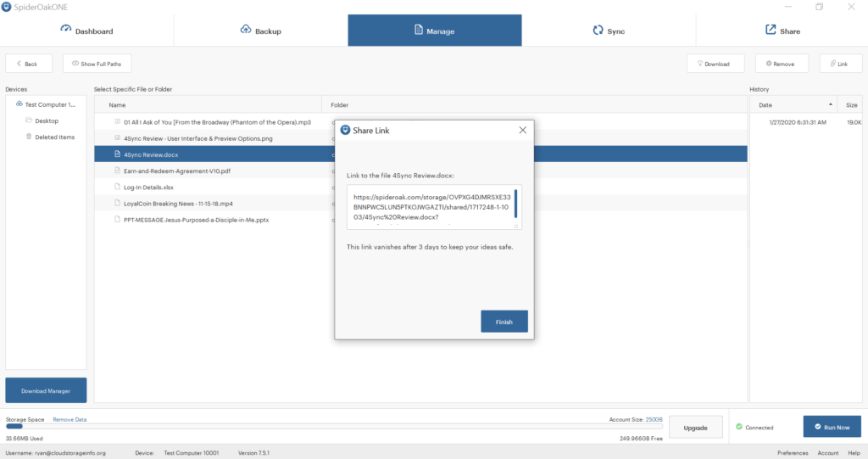Open the Download Manager

point(46,390)
